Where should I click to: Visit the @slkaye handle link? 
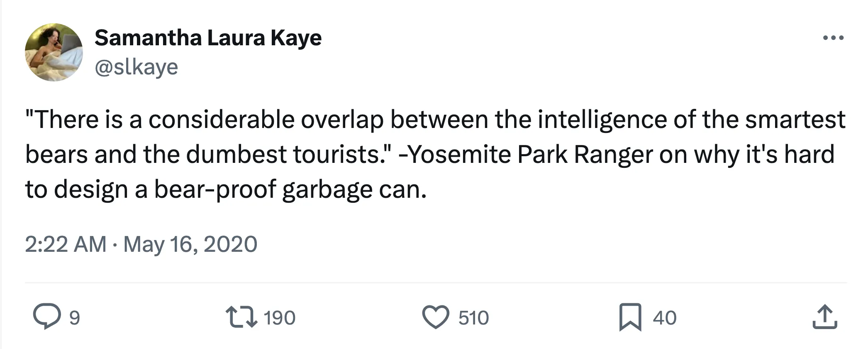point(137,67)
